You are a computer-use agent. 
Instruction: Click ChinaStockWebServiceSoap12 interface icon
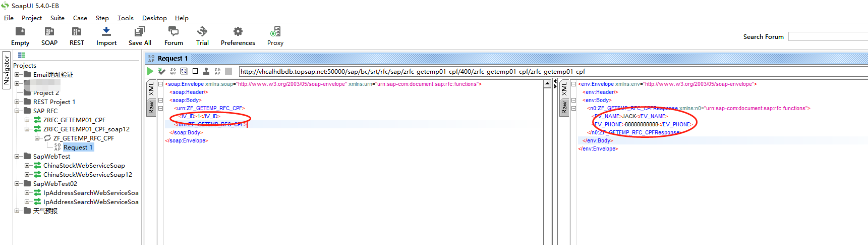(37, 174)
